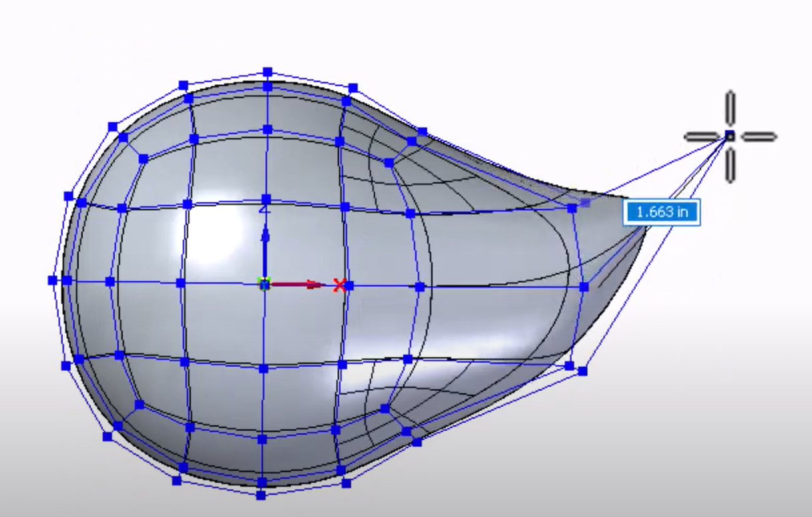812x517 pixels.
Task: Click the red X label on the manipulator
Action: 339,284
